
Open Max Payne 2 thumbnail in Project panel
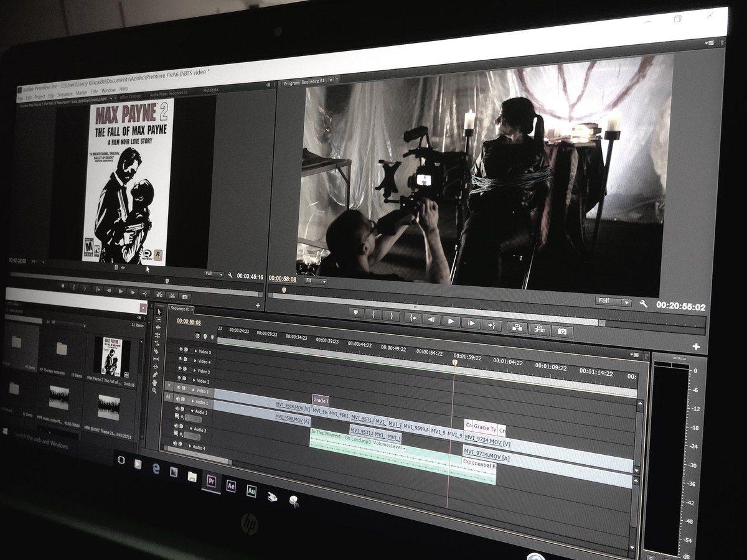pyautogui.click(x=111, y=357)
